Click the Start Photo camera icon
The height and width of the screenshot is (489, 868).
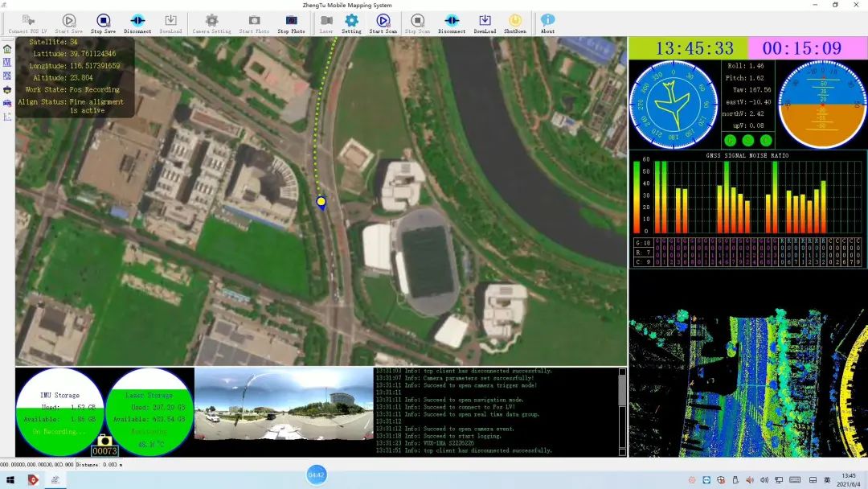pyautogui.click(x=254, y=21)
